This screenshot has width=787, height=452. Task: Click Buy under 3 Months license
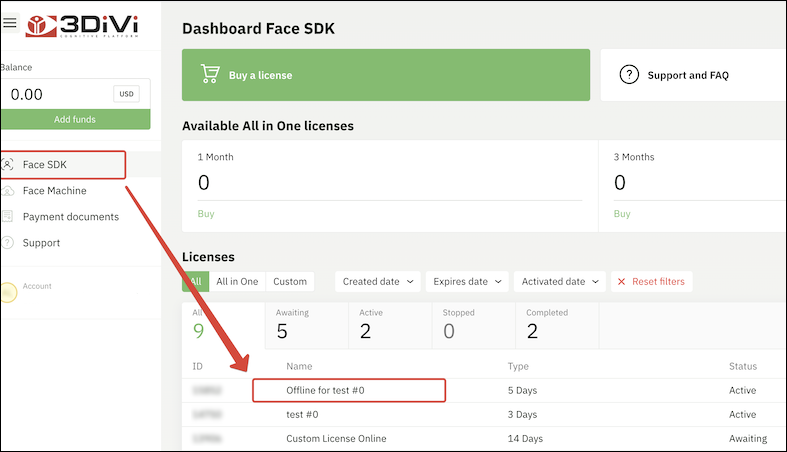pyautogui.click(x=622, y=214)
